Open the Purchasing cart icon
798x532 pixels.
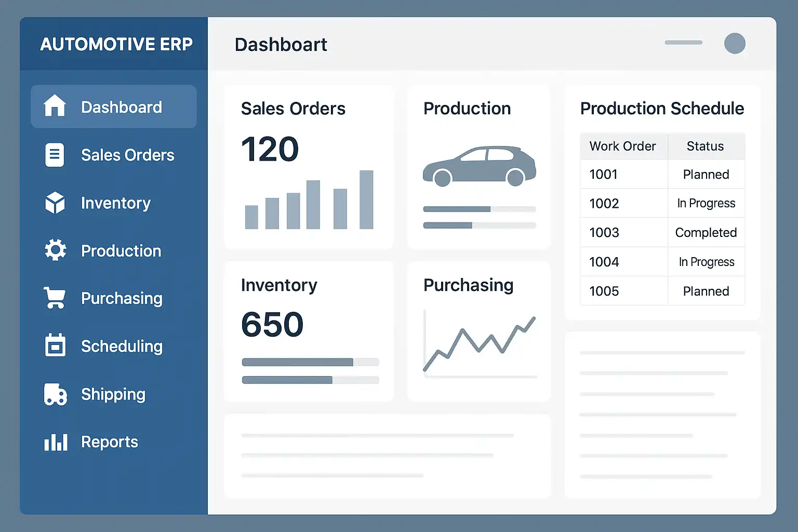click(x=55, y=298)
